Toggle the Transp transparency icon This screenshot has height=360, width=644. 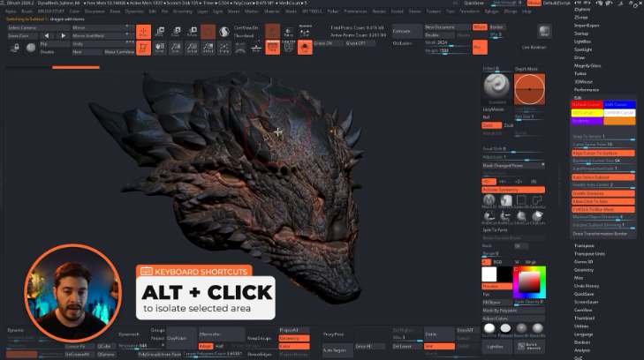[289, 32]
